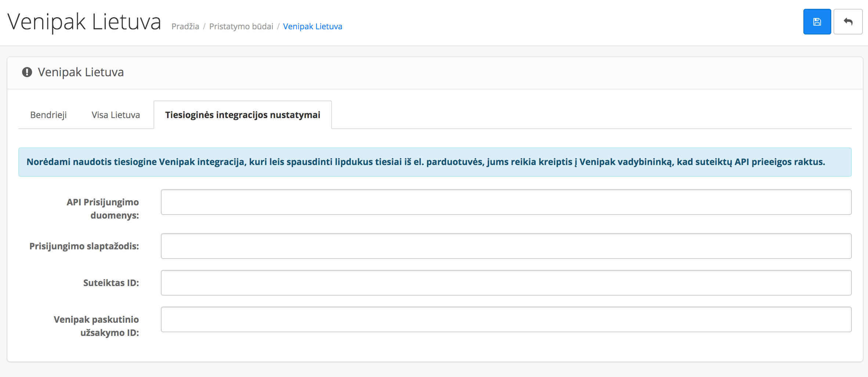Focus the Prisijungimo slaptažodis field
The image size is (868, 377).
tap(506, 246)
